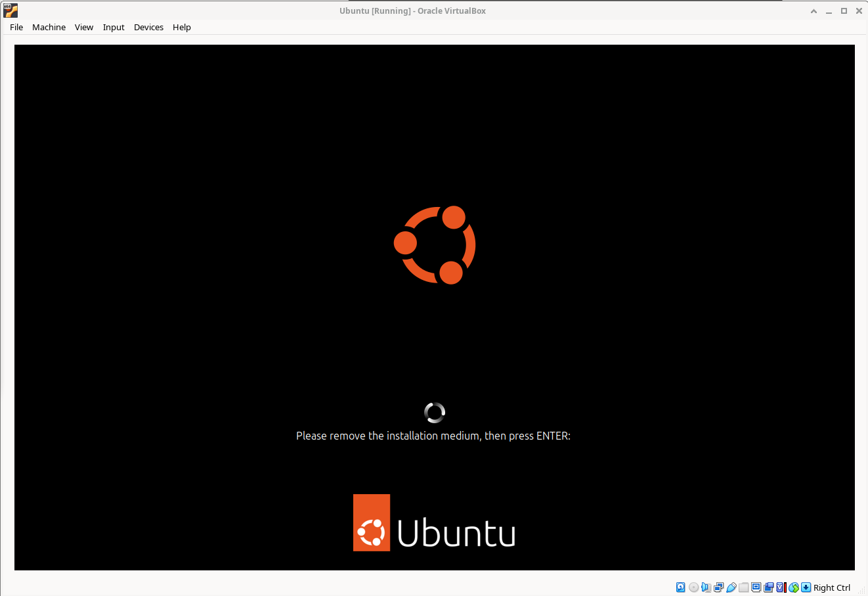This screenshot has height=596, width=868.
Task: Open the Devices menu
Action: click(148, 27)
